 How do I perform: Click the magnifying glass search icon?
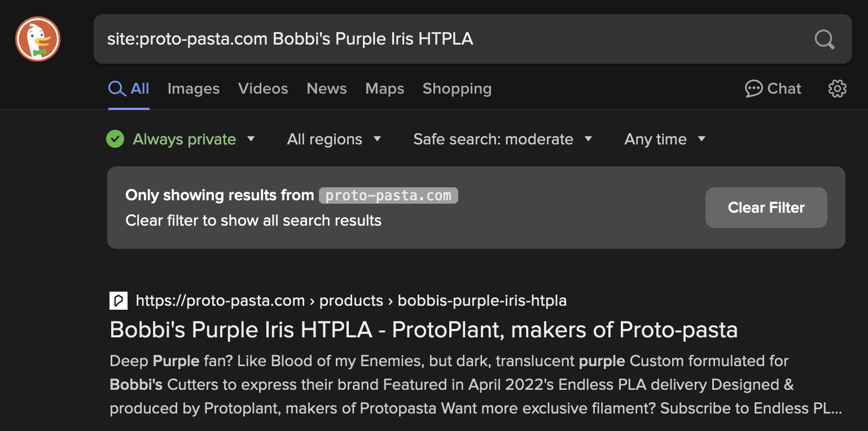click(825, 39)
